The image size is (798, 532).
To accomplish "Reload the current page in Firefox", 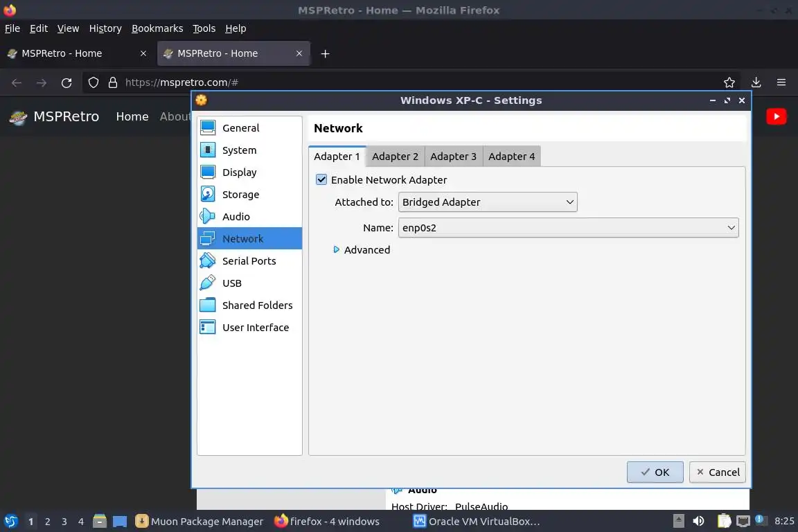I will (66, 83).
